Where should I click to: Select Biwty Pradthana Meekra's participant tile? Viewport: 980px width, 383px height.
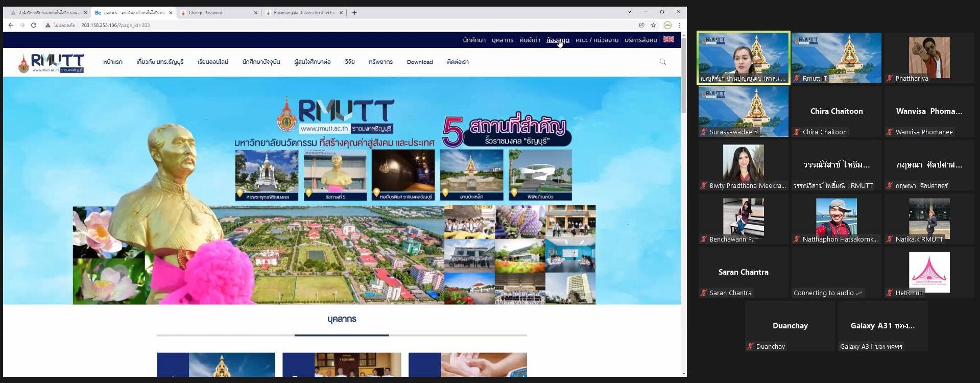point(744,165)
